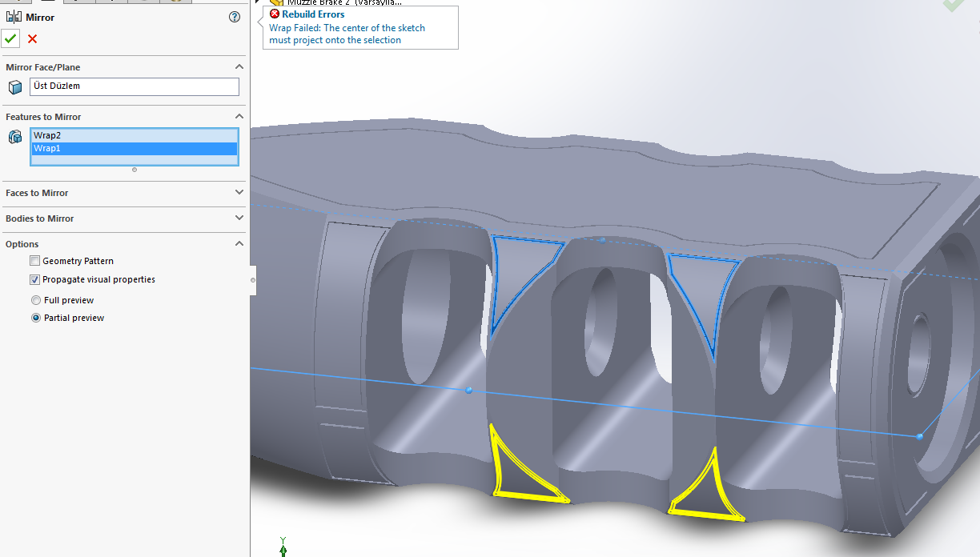980x557 pixels.
Task: Click the Features to Mirror icon
Action: click(14, 137)
